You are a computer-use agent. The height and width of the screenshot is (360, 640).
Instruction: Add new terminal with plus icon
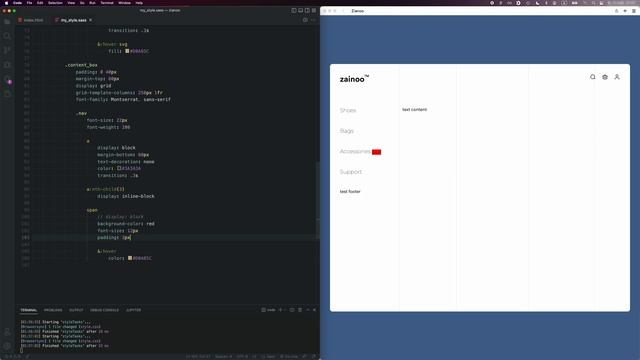tap(280, 310)
